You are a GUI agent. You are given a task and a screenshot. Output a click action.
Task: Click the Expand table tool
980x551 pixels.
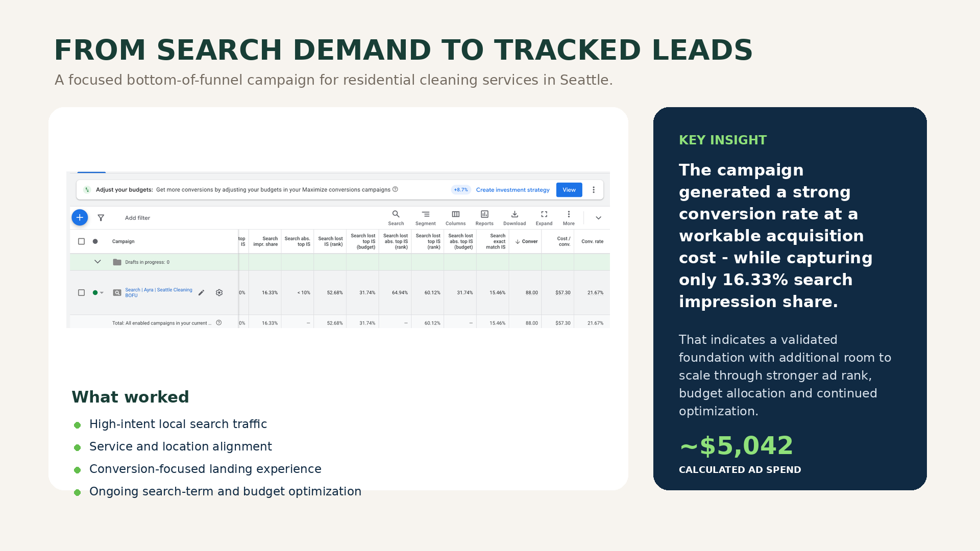pos(544,218)
